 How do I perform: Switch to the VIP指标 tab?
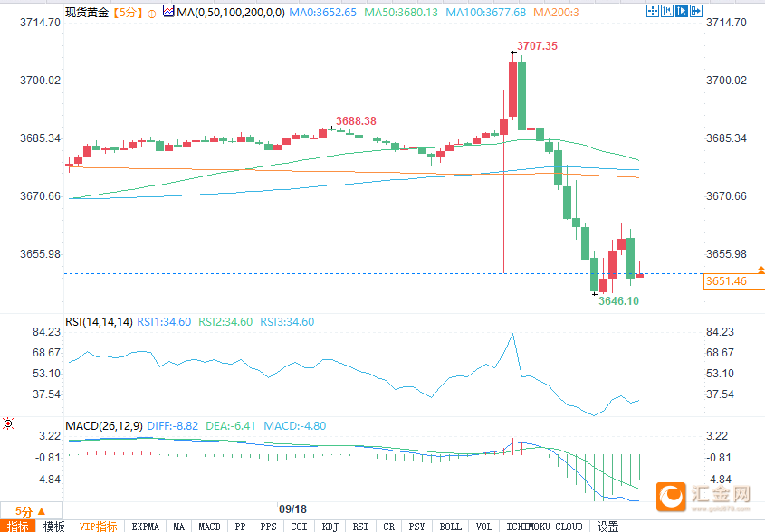point(98,527)
